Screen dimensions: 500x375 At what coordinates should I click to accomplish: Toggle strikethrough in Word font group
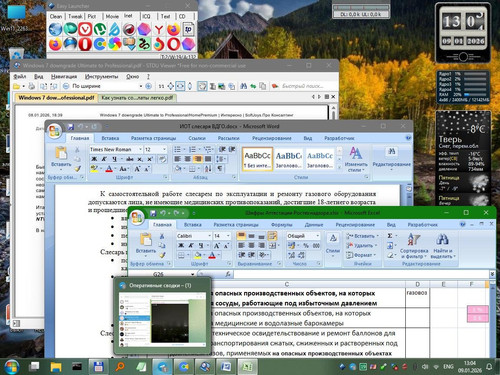(130, 159)
